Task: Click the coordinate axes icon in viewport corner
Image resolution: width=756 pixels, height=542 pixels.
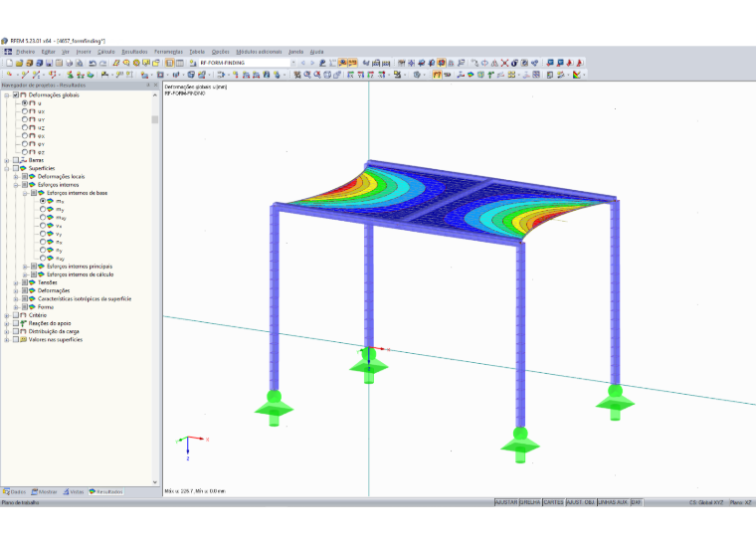Action: (x=192, y=448)
